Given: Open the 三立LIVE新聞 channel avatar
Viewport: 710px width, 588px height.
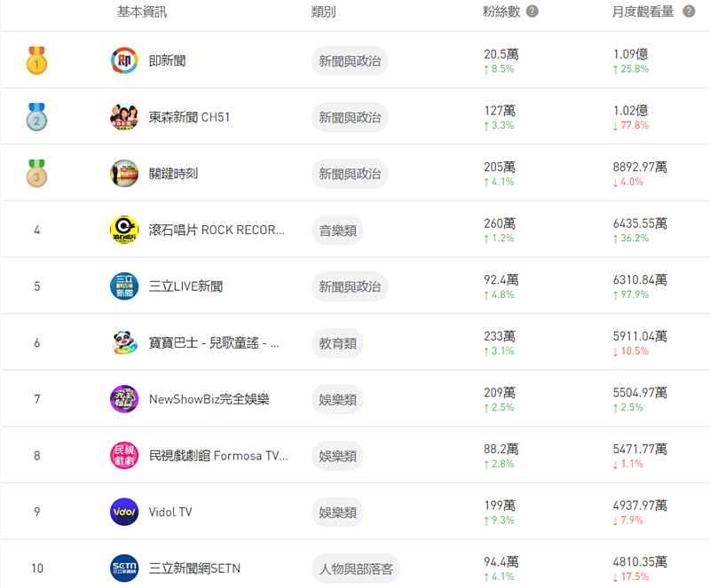Looking at the screenshot, I should [124, 286].
